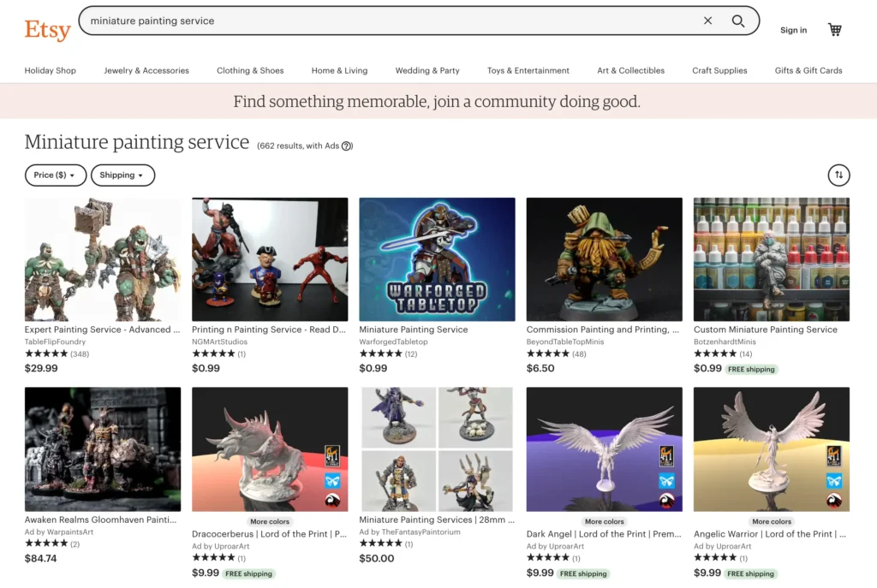Viewport: 877px width, 588px height.
Task: Open the Dracocerberus listing thumbnail
Action: tap(270, 449)
